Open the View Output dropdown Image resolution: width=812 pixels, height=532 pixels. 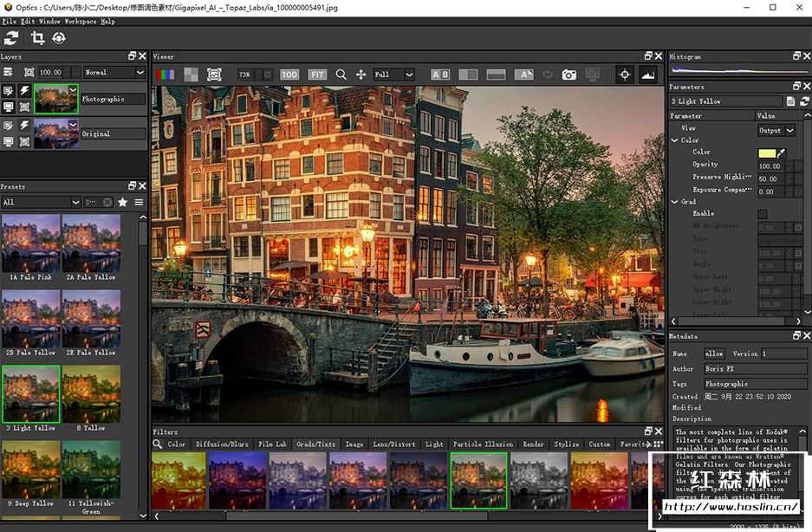[776, 130]
